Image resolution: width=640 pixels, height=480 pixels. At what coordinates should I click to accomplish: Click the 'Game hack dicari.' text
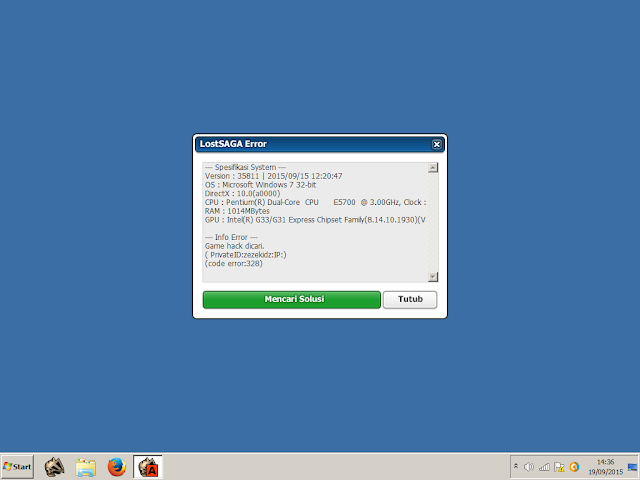234,246
